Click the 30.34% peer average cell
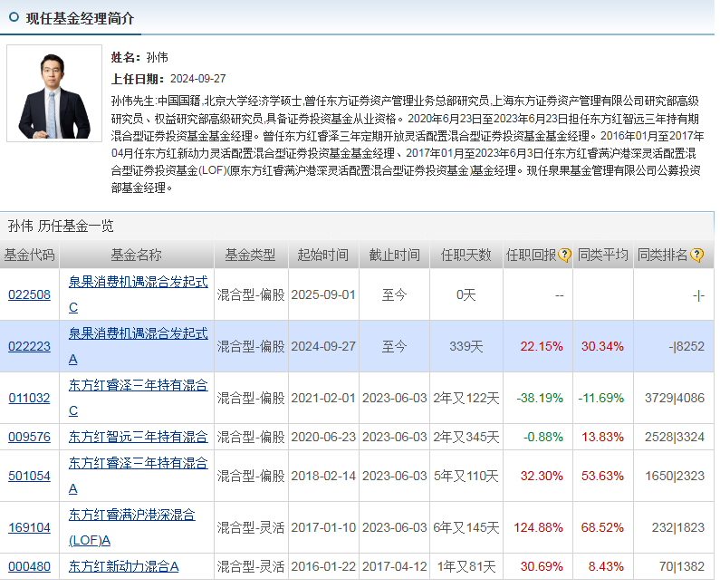The image size is (720, 588). 602,346
